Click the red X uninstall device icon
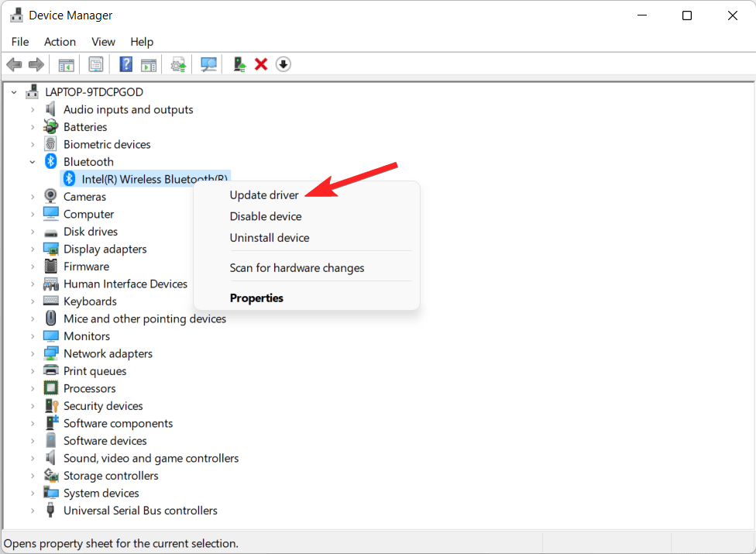756x554 pixels. tap(261, 64)
